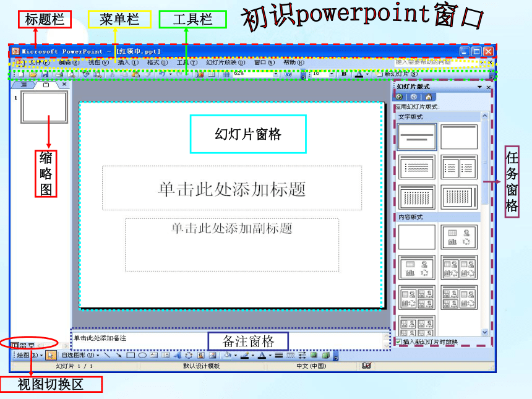Open the font size dropdown

tap(331, 74)
